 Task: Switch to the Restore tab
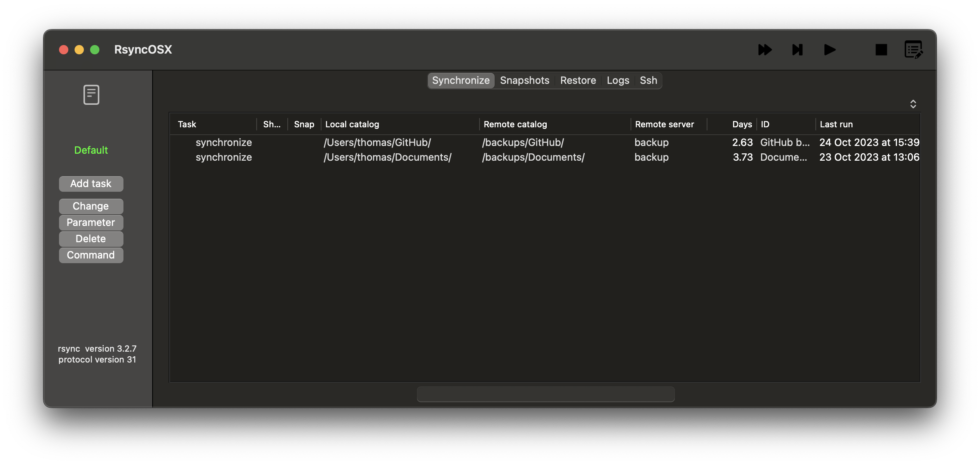click(x=578, y=80)
